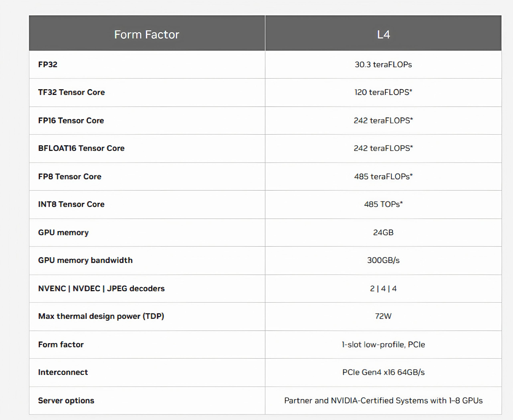This screenshot has width=513, height=420.
Task: Select the 24GB memory value
Action: pyautogui.click(x=383, y=233)
